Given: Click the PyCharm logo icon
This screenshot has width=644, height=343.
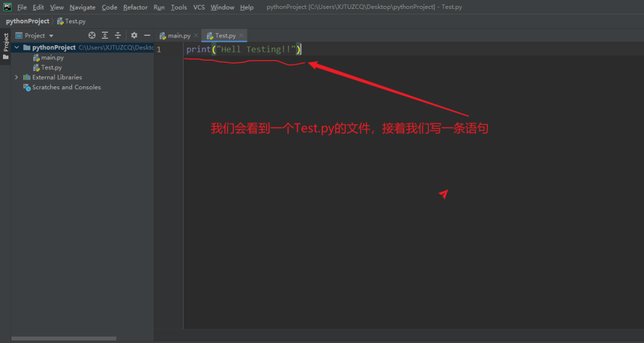Looking at the screenshot, I should click(7, 7).
